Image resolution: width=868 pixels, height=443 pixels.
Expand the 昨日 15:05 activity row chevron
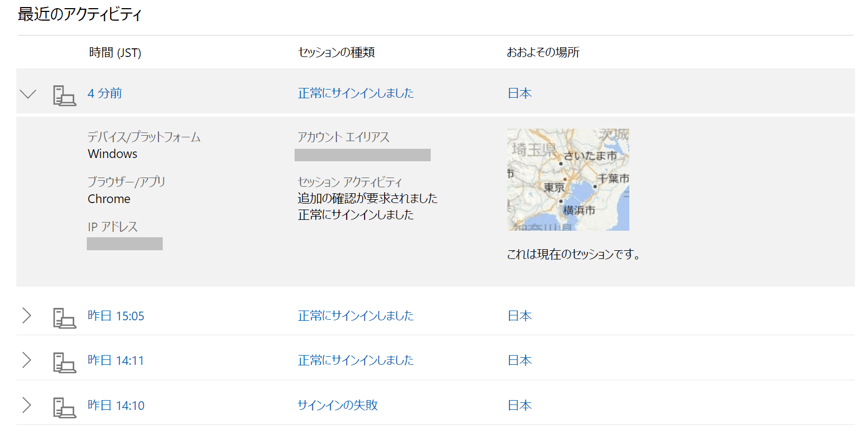click(x=27, y=315)
